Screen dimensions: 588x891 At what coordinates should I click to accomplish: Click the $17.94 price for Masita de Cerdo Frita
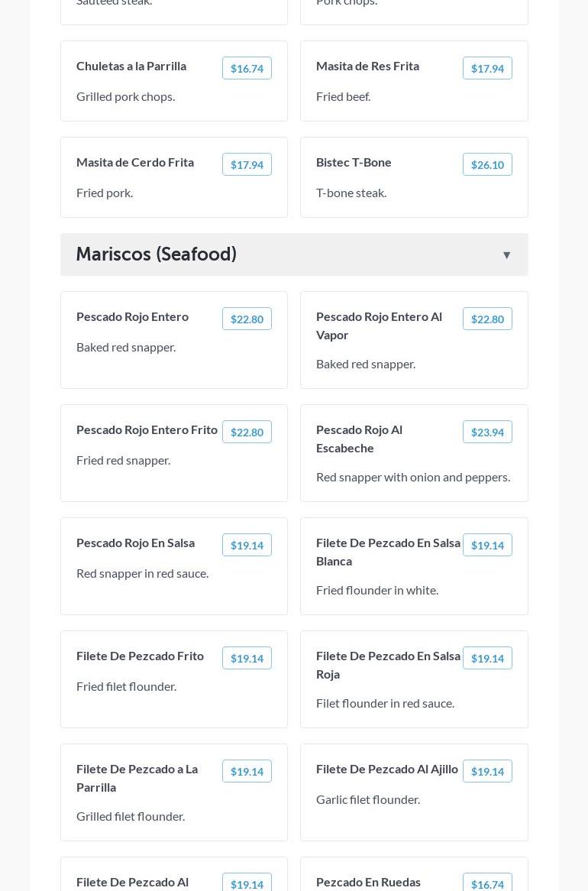(x=247, y=165)
